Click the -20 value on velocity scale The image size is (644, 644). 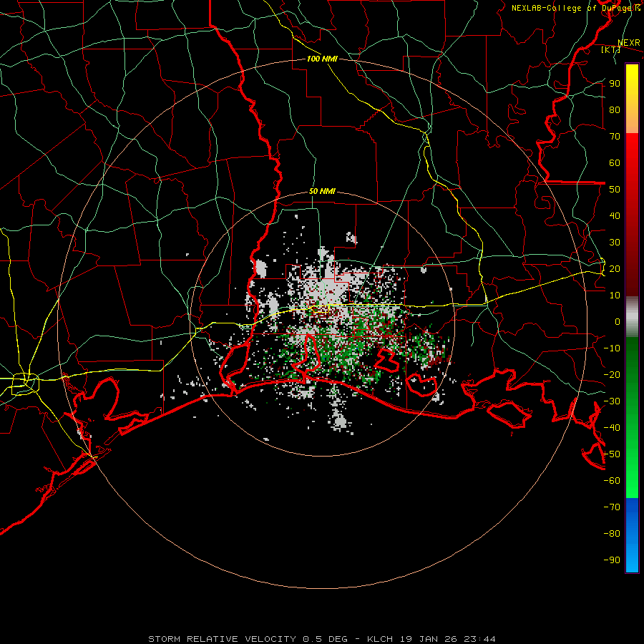click(x=612, y=374)
